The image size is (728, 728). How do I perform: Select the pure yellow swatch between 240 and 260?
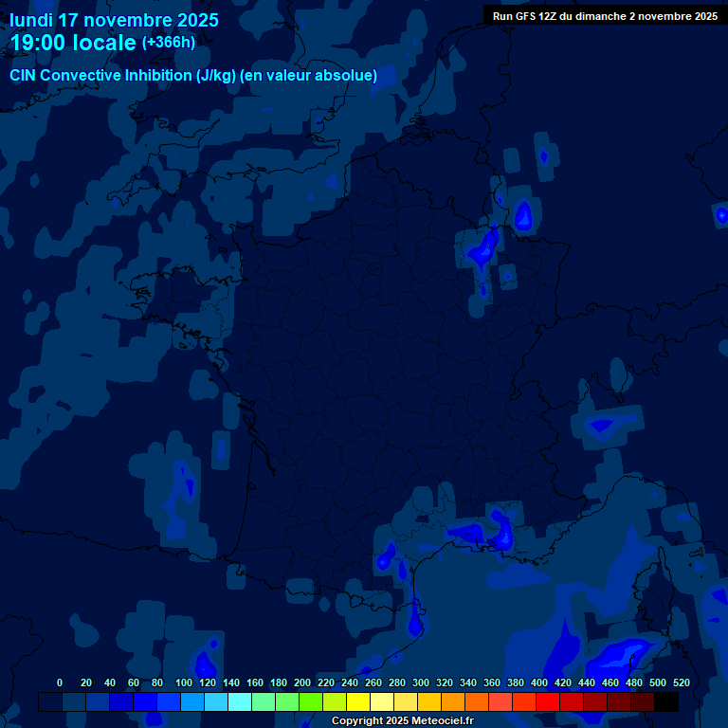click(x=358, y=702)
